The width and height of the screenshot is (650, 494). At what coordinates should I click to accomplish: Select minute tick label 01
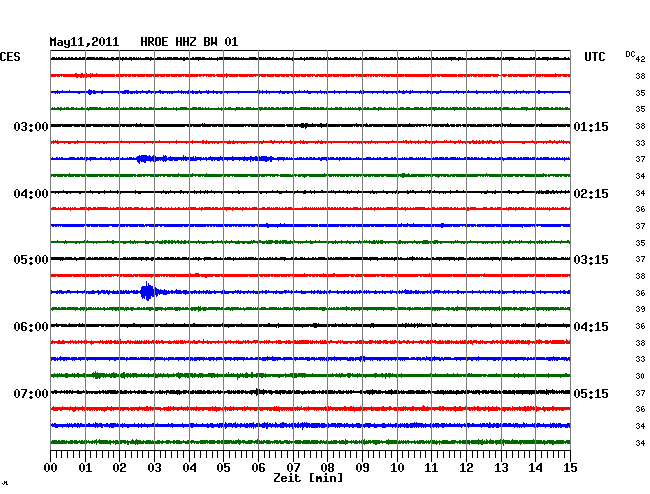click(85, 467)
